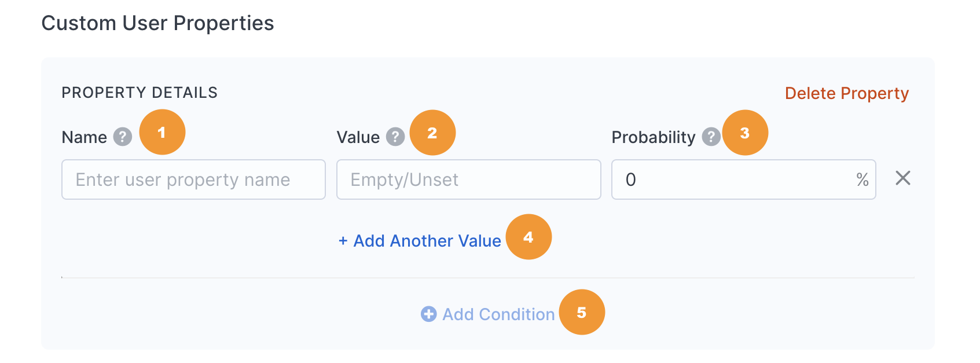Click the Add Condition text
980x363 pixels.
point(498,314)
